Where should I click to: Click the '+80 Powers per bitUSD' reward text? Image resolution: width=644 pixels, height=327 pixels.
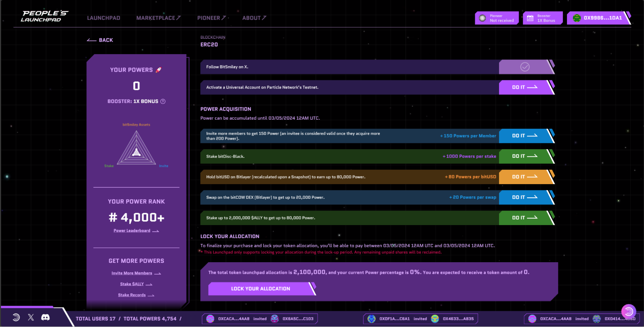pos(470,177)
